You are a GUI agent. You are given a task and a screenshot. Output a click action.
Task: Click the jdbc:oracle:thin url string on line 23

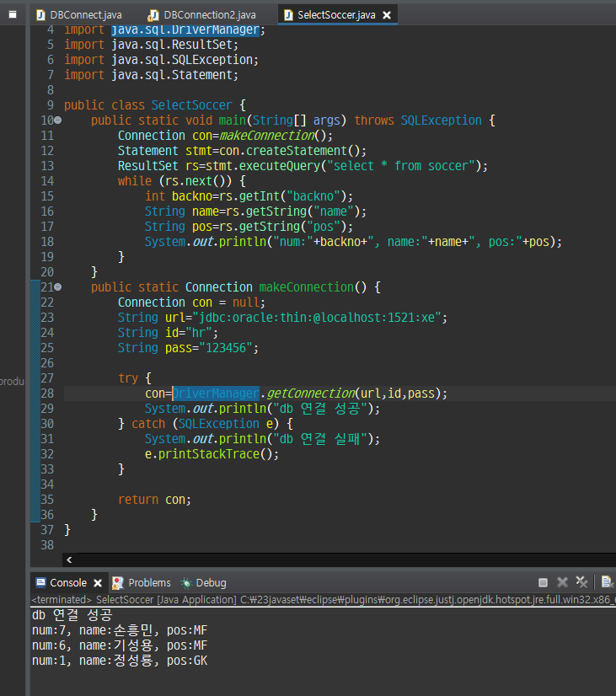(x=317, y=318)
